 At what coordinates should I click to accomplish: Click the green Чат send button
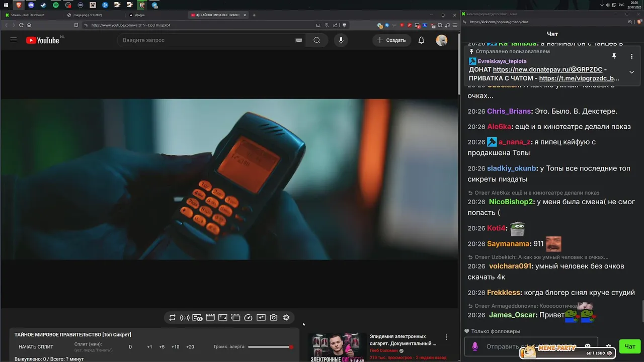[630, 346]
